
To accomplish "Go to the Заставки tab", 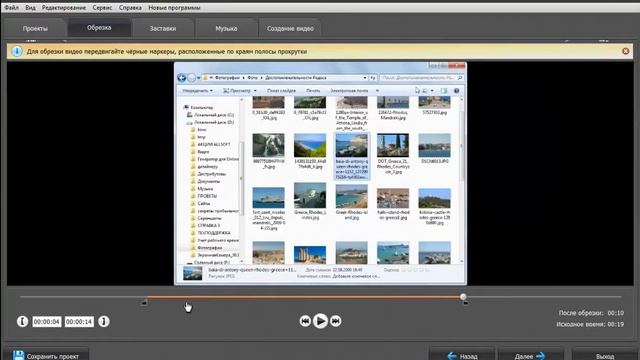I will 162,29.
